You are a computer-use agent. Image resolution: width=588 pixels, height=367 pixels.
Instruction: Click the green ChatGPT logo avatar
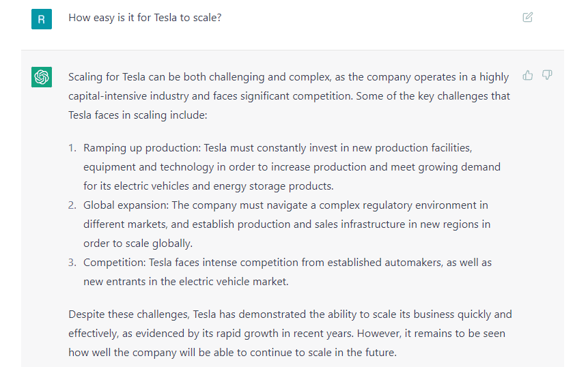click(42, 77)
